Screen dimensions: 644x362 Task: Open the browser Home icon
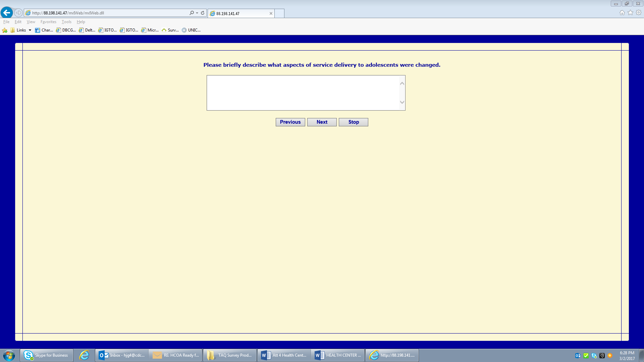click(x=622, y=13)
